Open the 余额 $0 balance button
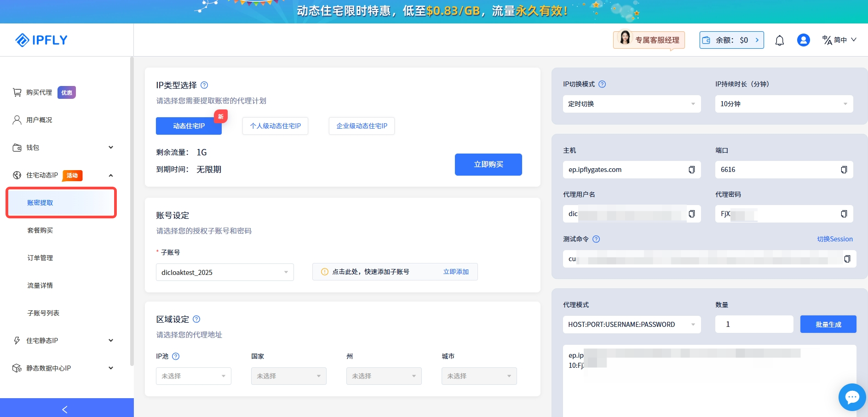 click(731, 40)
